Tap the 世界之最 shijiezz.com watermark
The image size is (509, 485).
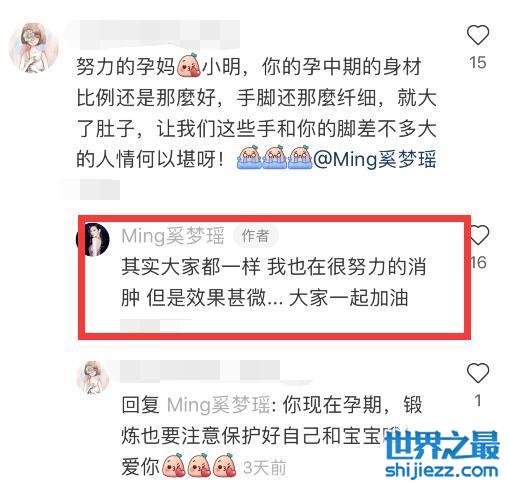click(x=442, y=455)
